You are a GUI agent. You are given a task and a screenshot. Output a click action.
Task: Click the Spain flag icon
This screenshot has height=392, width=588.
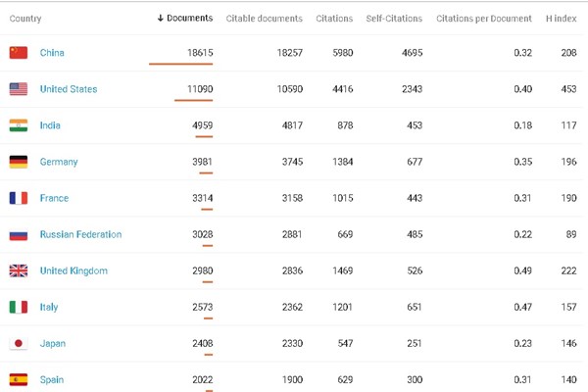click(x=19, y=379)
